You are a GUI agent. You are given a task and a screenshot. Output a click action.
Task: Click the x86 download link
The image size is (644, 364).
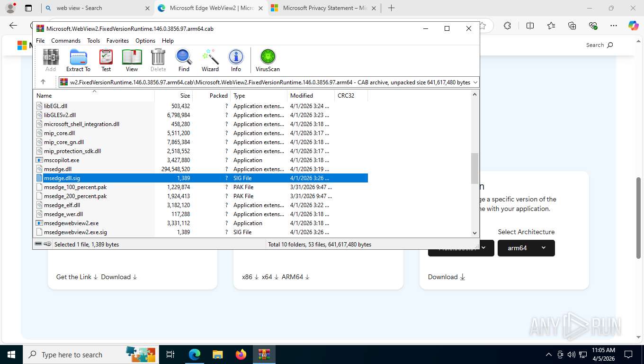(x=250, y=277)
